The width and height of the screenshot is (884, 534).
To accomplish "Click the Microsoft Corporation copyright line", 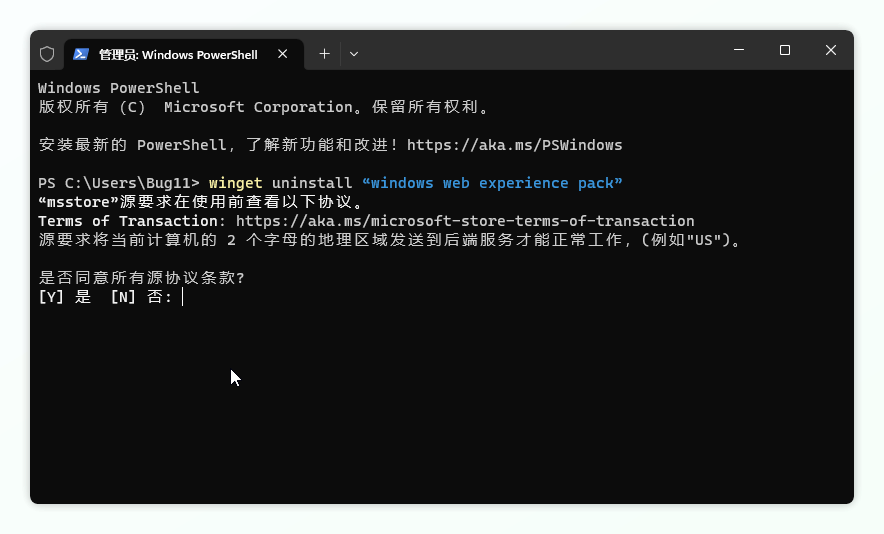I will coord(264,107).
